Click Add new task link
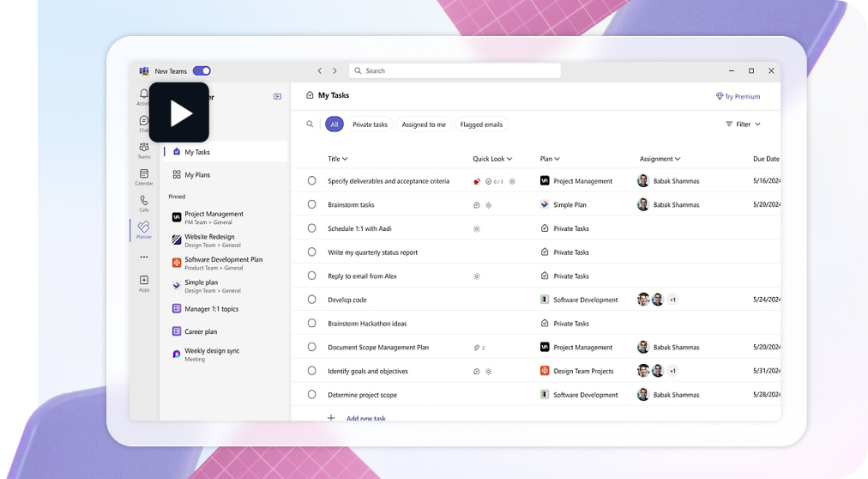 pyautogui.click(x=366, y=418)
